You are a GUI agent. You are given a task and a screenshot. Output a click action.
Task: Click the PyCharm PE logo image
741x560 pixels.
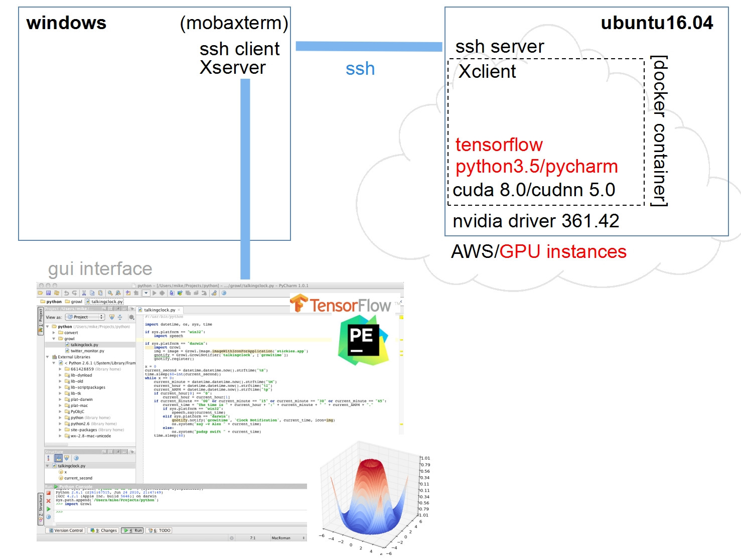[363, 340]
